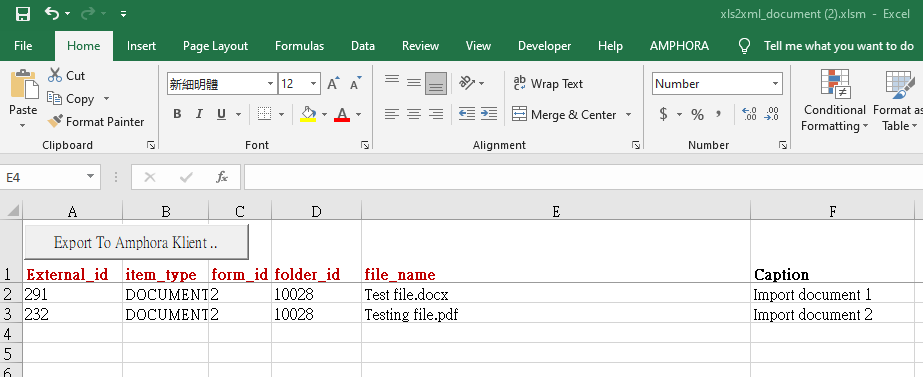Open the Clipboard dialog launcher
923x377 pixels.
(151, 145)
